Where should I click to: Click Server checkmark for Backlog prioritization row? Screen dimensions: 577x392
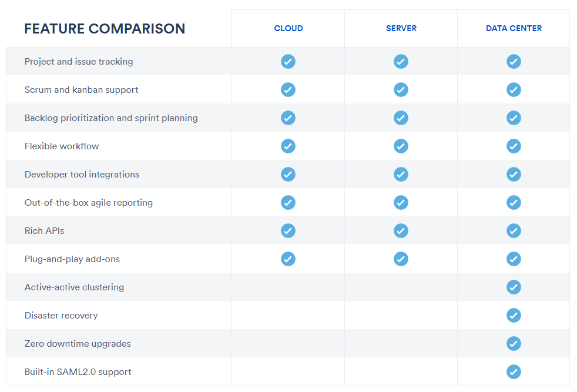pyautogui.click(x=401, y=118)
